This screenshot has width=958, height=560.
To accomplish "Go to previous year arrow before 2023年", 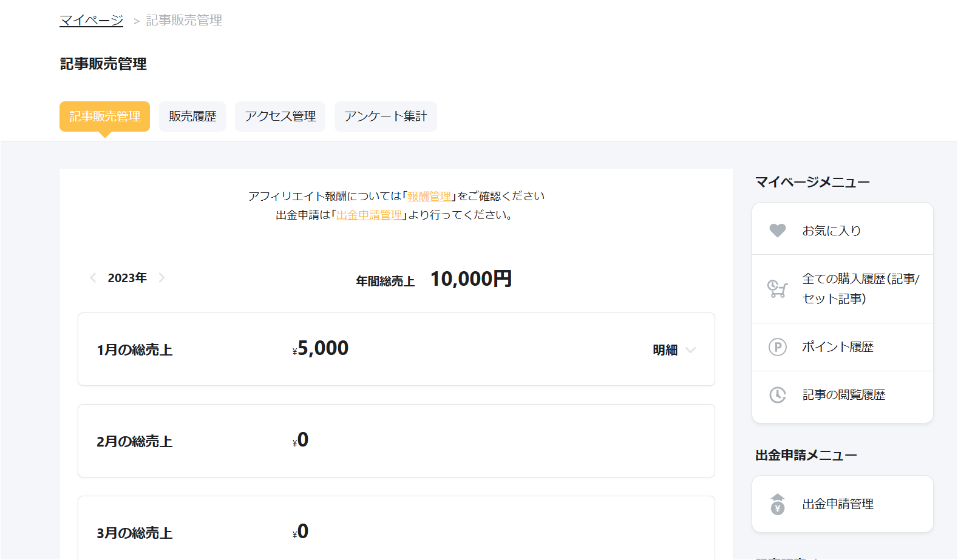I will pos(93,278).
